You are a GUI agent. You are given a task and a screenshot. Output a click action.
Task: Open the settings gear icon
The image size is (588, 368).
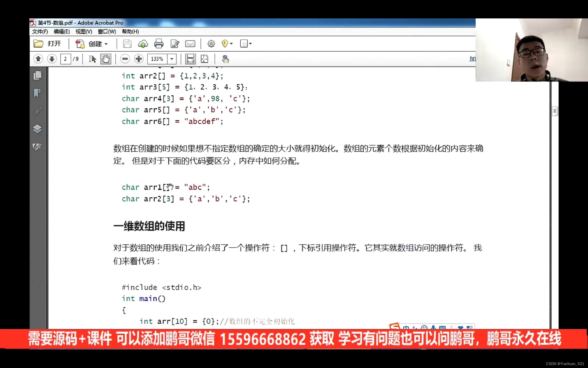coord(211,44)
